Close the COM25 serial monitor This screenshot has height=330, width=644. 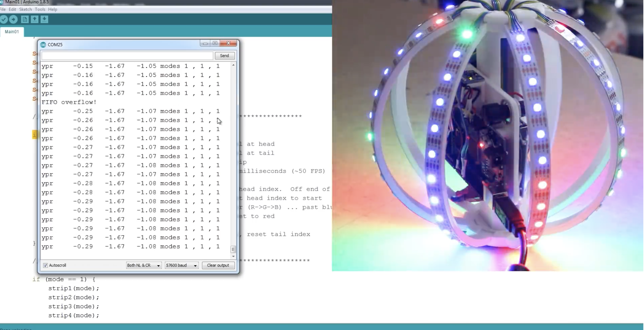228,43
